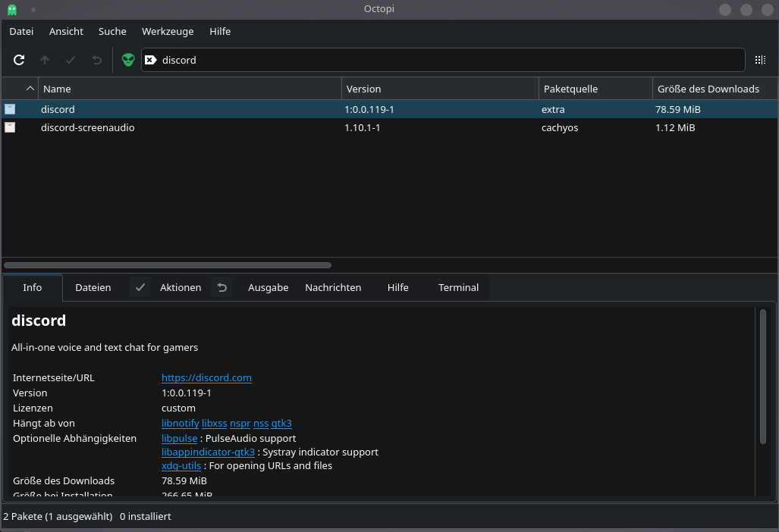
Task: Sort packages by the Version column header
Action: pos(440,89)
